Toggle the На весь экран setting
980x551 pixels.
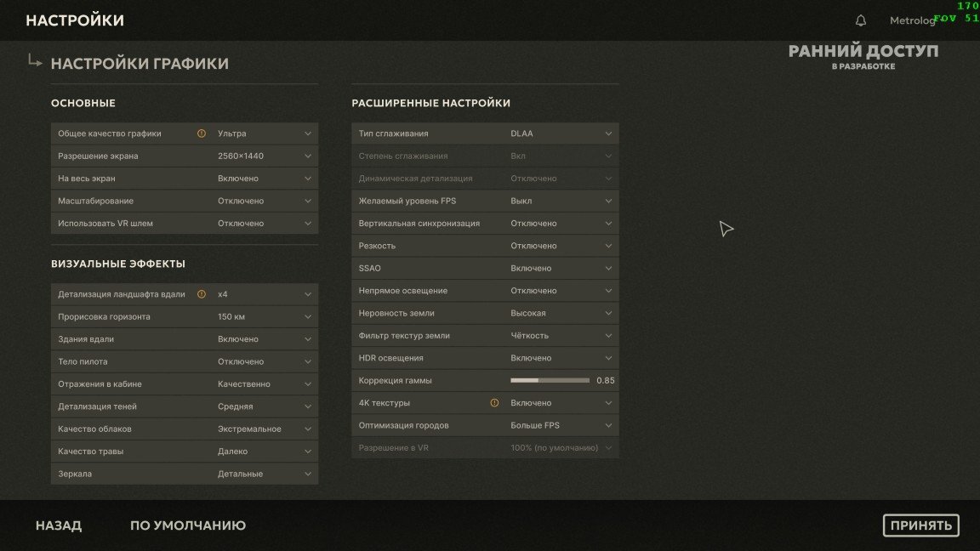tap(185, 179)
